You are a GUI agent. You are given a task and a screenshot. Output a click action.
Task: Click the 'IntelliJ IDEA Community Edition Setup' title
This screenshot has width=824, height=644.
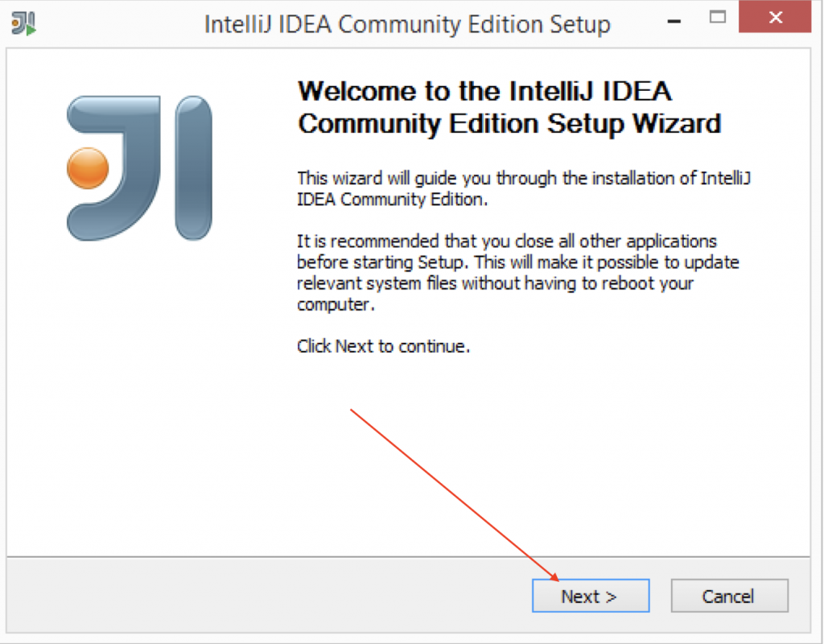click(407, 24)
